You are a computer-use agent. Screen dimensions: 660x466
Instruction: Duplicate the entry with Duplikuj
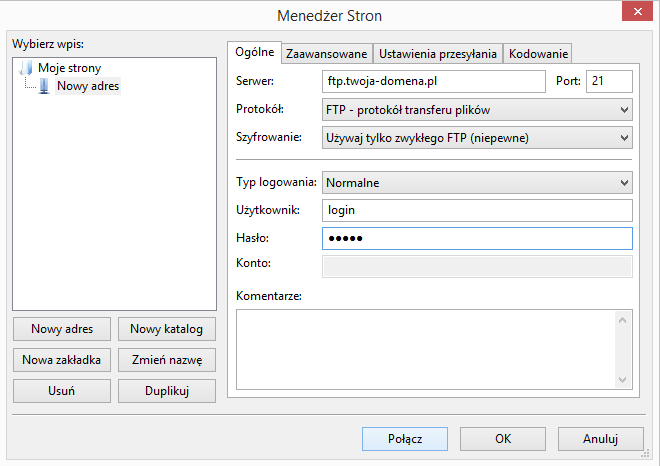(167, 391)
